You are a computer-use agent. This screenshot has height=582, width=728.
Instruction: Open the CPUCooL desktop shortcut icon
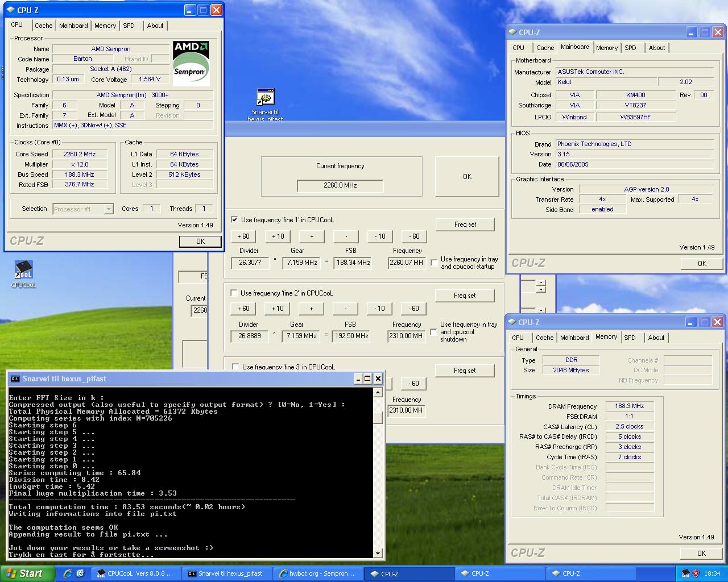tap(23, 270)
